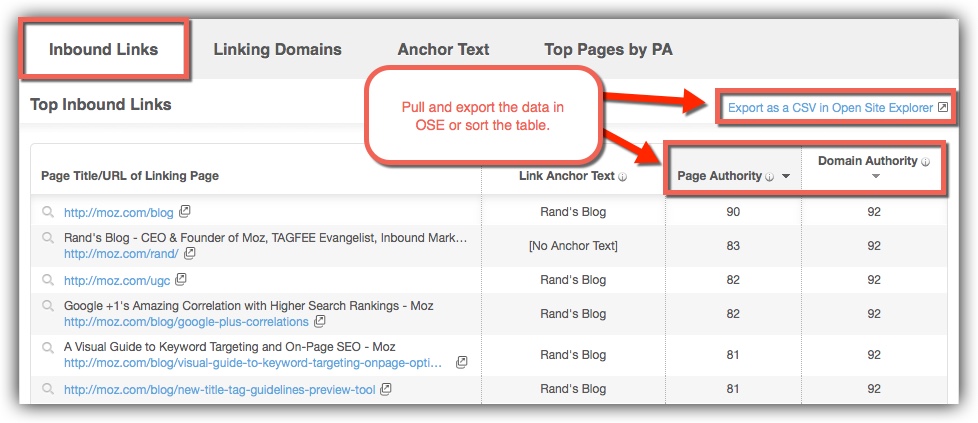
Task: Click info icon next to Page Authority
Action: click(770, 177)
